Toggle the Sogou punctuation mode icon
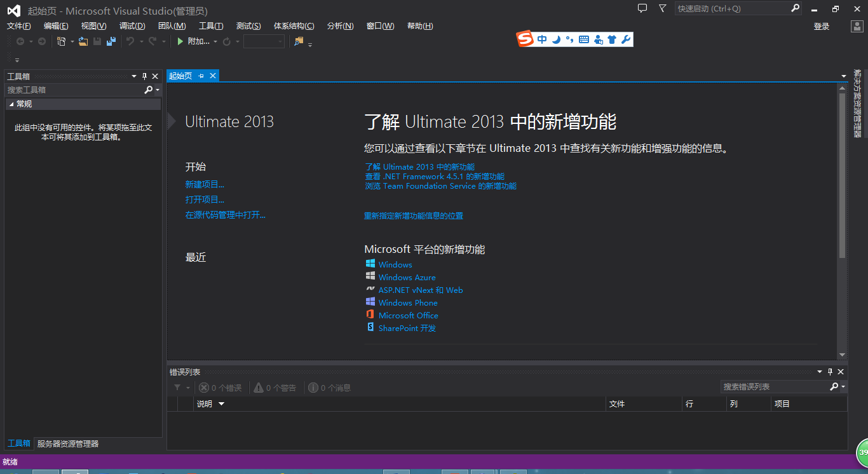 [569, 39]
